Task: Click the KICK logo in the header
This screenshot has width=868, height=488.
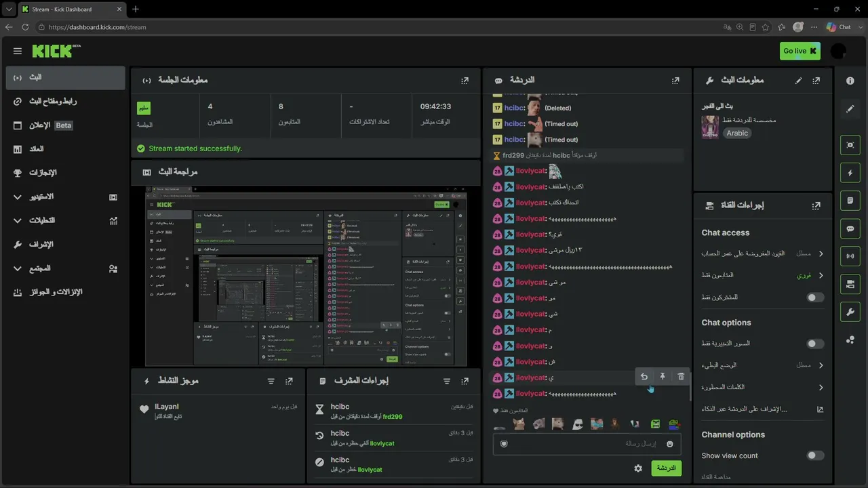Action: (56, 51)
